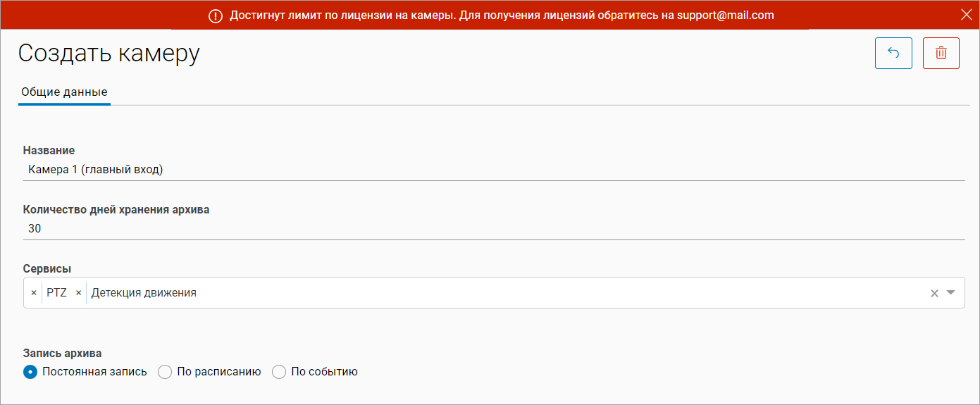
Task: Remove the PTZ service tag
Action: pyautogui.click(x=34, y=293)
